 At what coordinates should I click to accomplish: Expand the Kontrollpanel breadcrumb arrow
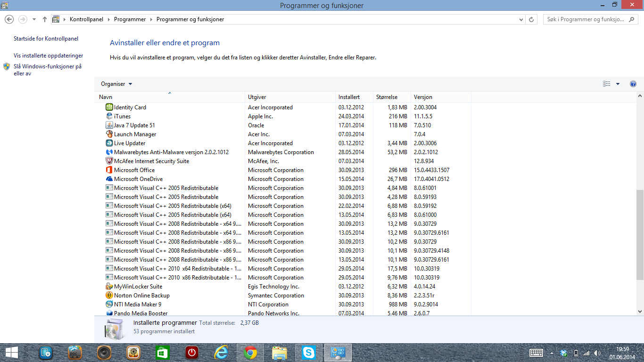(108, 19)
